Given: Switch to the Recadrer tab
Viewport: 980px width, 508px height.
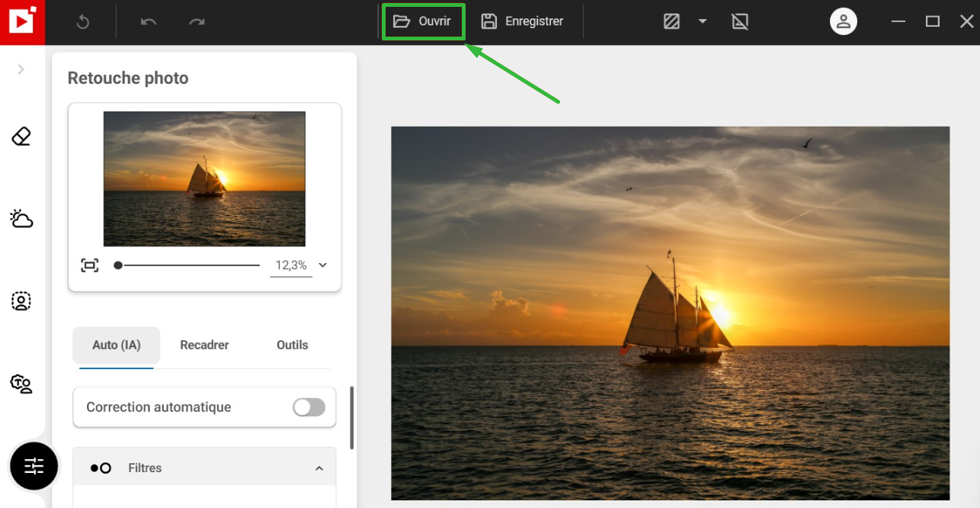Looking at the screenshot, I should [x=204, y=345].
